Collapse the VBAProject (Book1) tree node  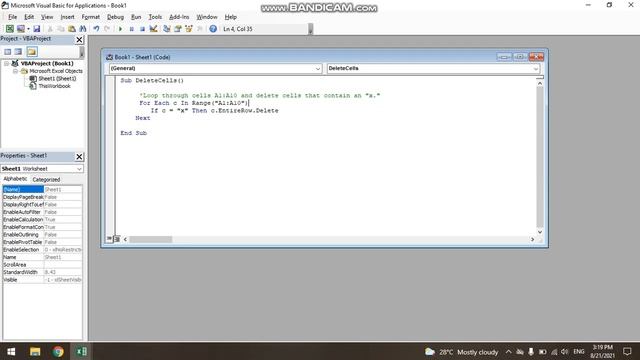[x=7, y=63]
